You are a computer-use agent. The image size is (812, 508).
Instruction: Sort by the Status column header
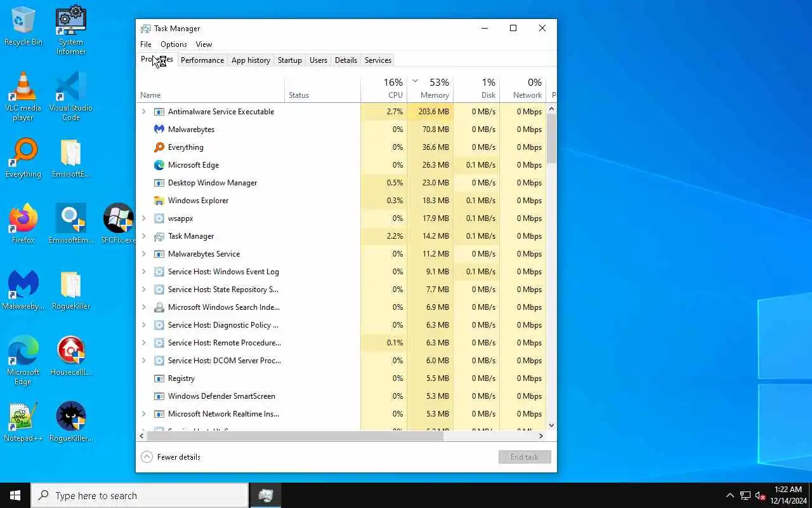coord(322,89)
